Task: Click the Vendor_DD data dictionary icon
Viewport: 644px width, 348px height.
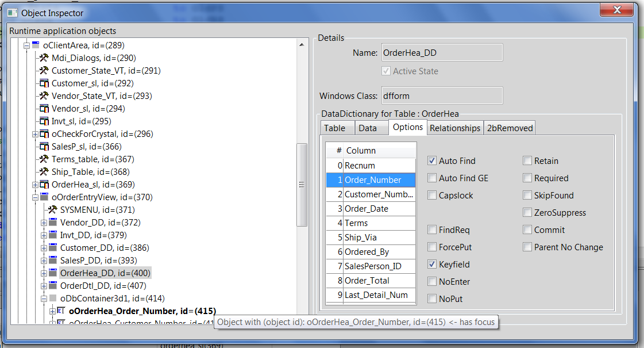Action: tap(52, 223)
